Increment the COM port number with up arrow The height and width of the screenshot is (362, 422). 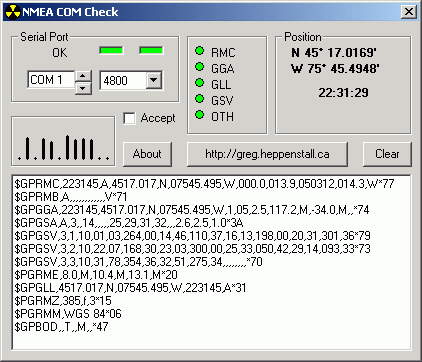click(83, 76)
